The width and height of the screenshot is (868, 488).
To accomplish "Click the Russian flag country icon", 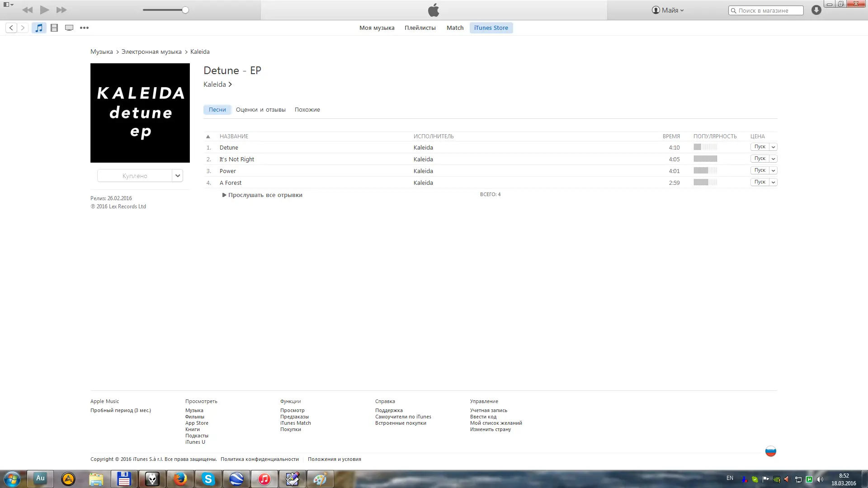I will (770, 451).
